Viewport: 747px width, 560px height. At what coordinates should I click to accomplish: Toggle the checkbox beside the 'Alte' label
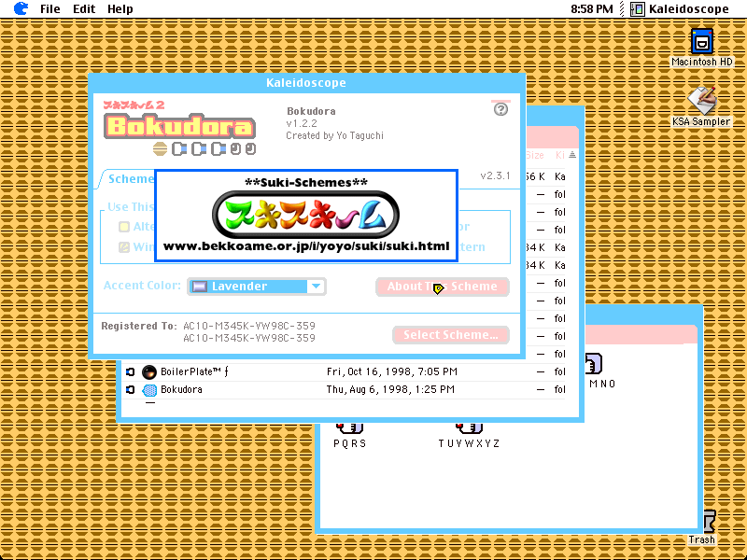(x=124, y=227)
